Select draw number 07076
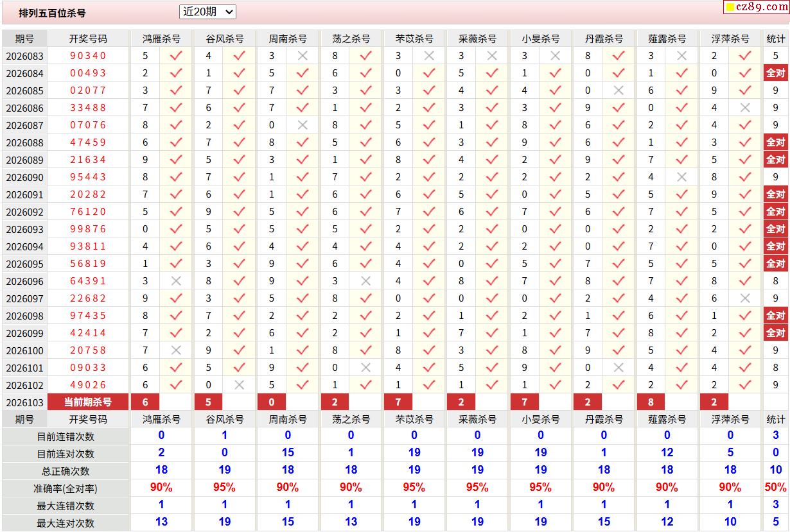790x532 pixels. 89,125
